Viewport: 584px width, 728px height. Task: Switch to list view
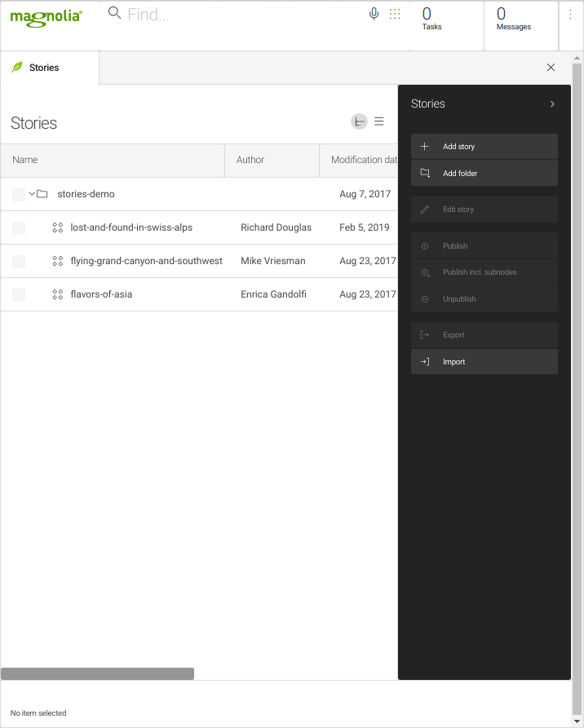(379, 121)
